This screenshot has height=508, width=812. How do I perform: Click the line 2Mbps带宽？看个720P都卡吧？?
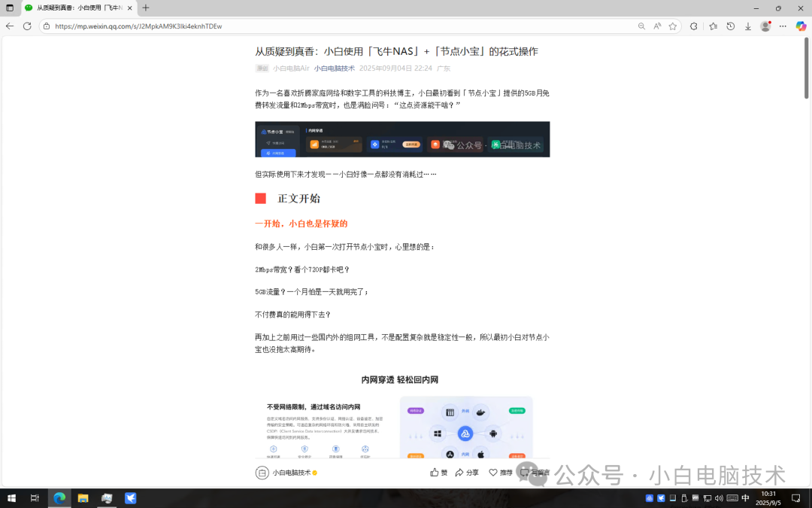click(302, 269)
